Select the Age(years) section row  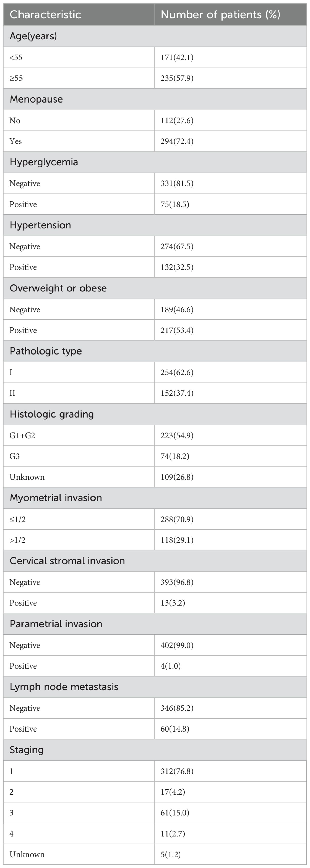click(155, 36)
